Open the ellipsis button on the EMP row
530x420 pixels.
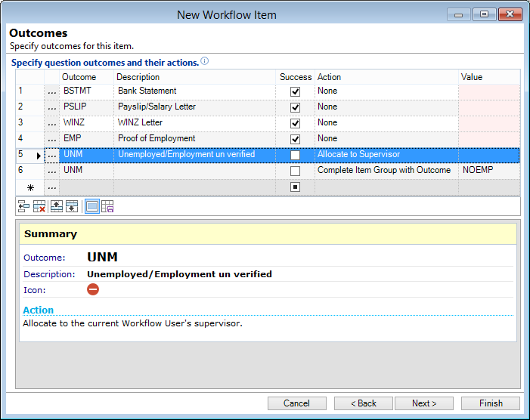[51, 140]
